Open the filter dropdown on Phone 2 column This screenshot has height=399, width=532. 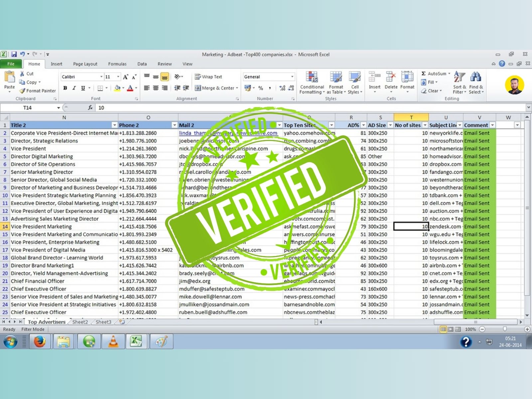coord(175,125)
